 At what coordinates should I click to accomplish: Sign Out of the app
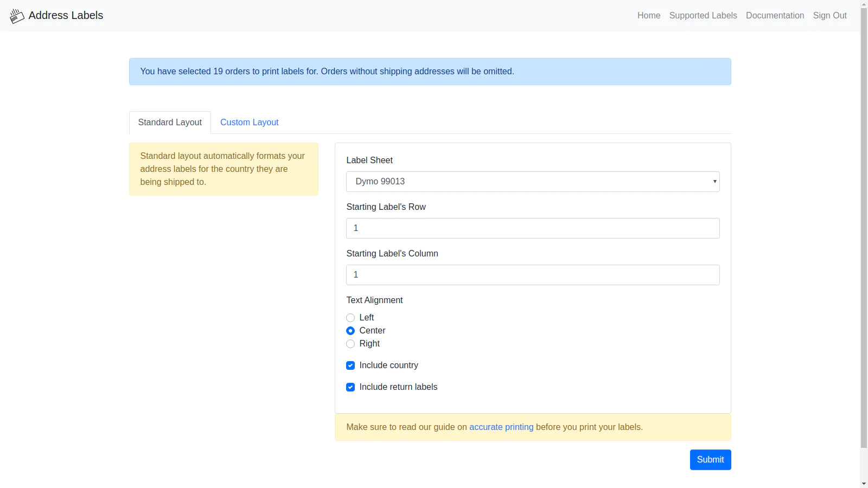829,16
